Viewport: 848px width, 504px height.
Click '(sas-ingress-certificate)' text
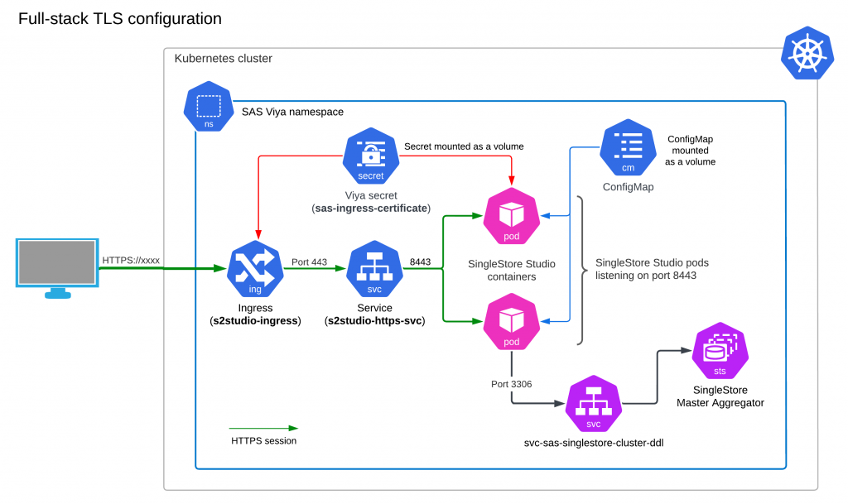[371, 209]
